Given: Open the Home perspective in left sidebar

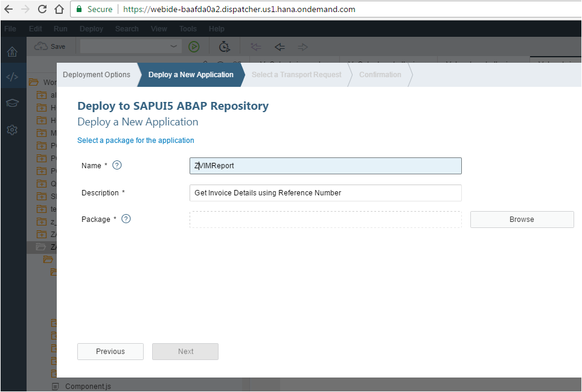Looking at the screenshot, I should click(x=12, y=51).
